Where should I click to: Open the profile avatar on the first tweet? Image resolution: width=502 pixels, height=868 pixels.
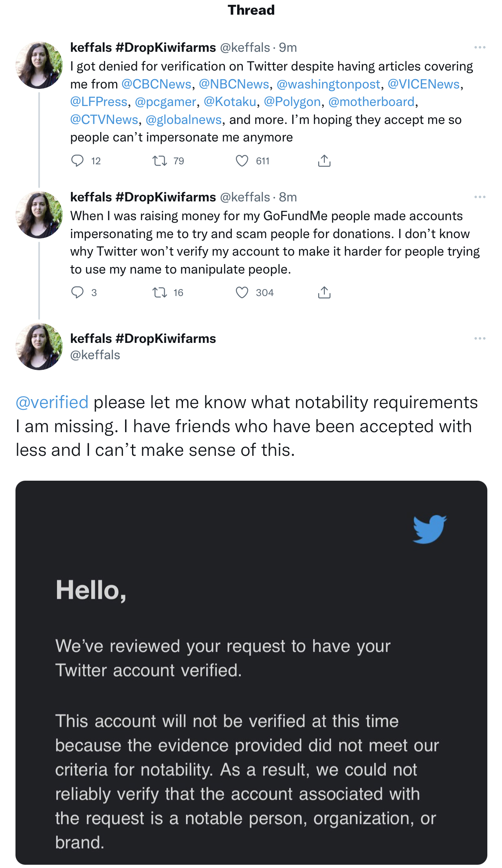(x=39, y=65)
